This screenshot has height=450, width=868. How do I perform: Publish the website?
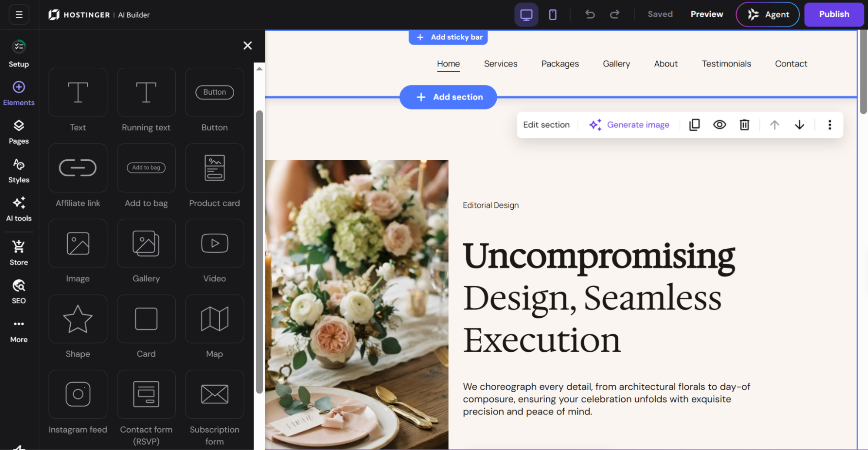click(834, 14)
